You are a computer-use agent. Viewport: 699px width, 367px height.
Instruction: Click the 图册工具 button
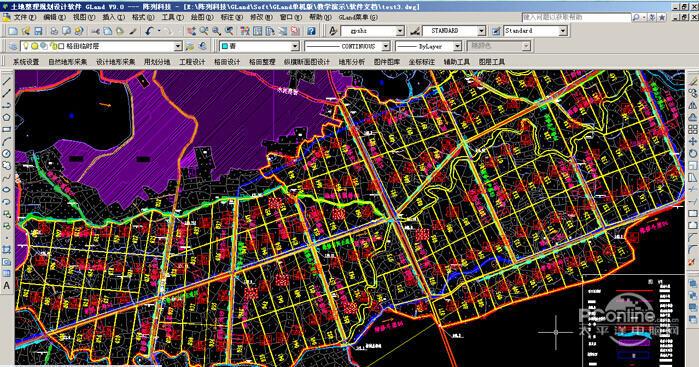tap(492, 62)
